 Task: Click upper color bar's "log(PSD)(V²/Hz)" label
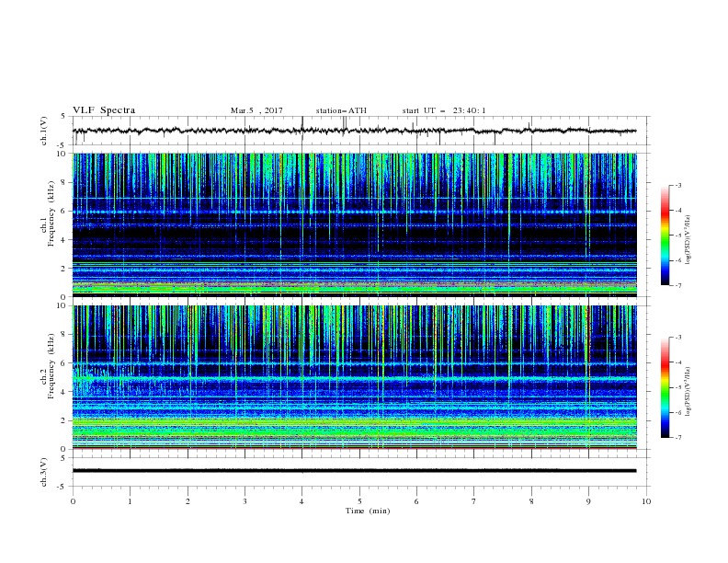pos(688,240)
